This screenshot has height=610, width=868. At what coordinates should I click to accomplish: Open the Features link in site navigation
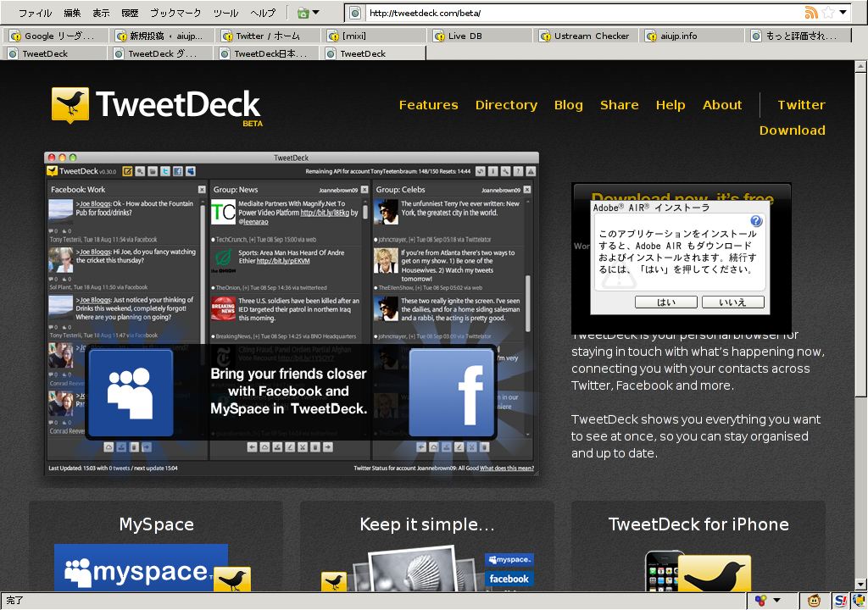point(428,105)
